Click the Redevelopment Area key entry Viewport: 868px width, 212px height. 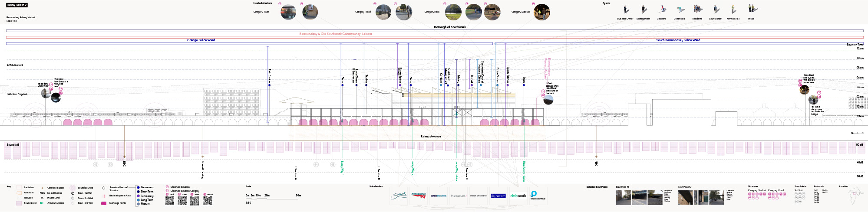[x=120, y=196]
